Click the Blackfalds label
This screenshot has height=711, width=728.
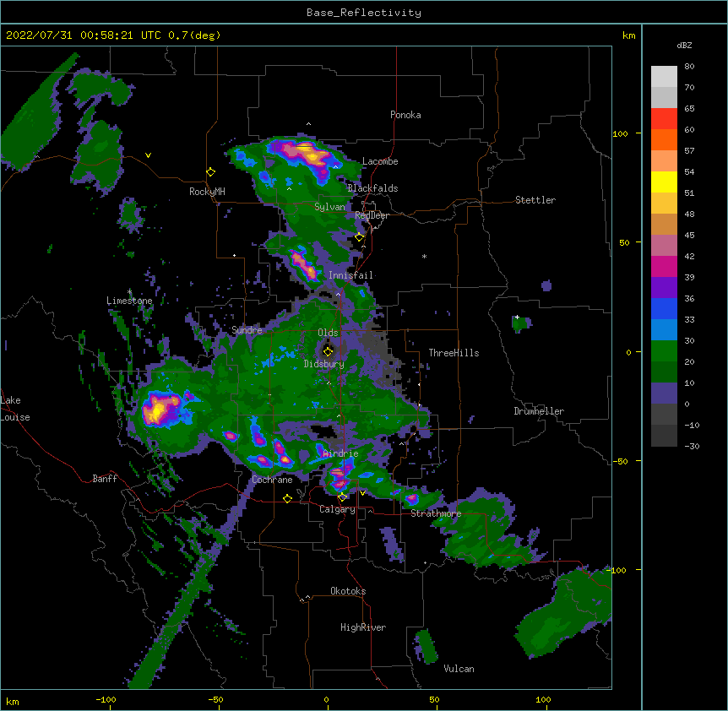(372, 188)
